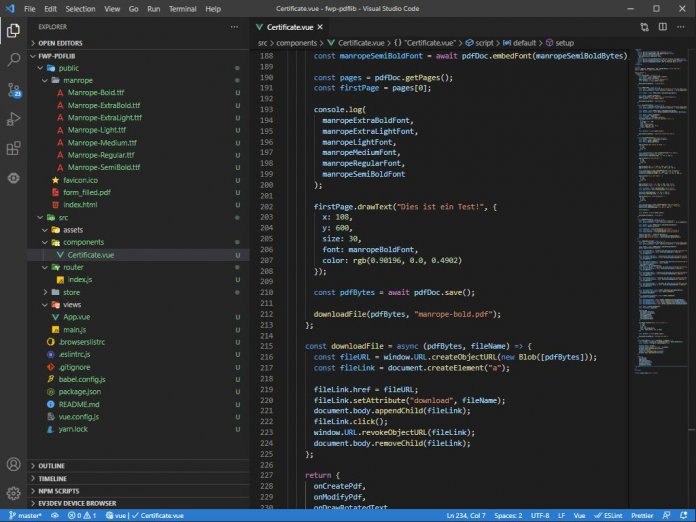Open package.json file
Image resolution: width=696 pixels, height=522 pixels.
tap(138, 392)
